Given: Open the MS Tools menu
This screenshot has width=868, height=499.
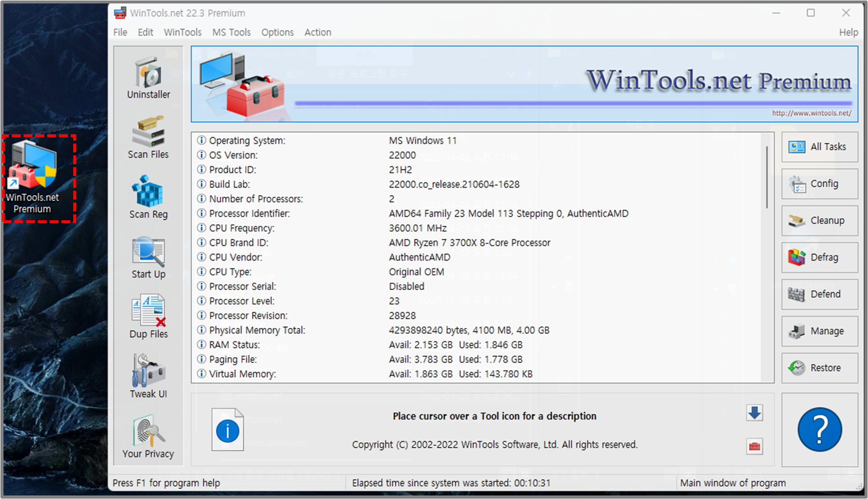Looking at the screenshot, I should click(231, 32).
